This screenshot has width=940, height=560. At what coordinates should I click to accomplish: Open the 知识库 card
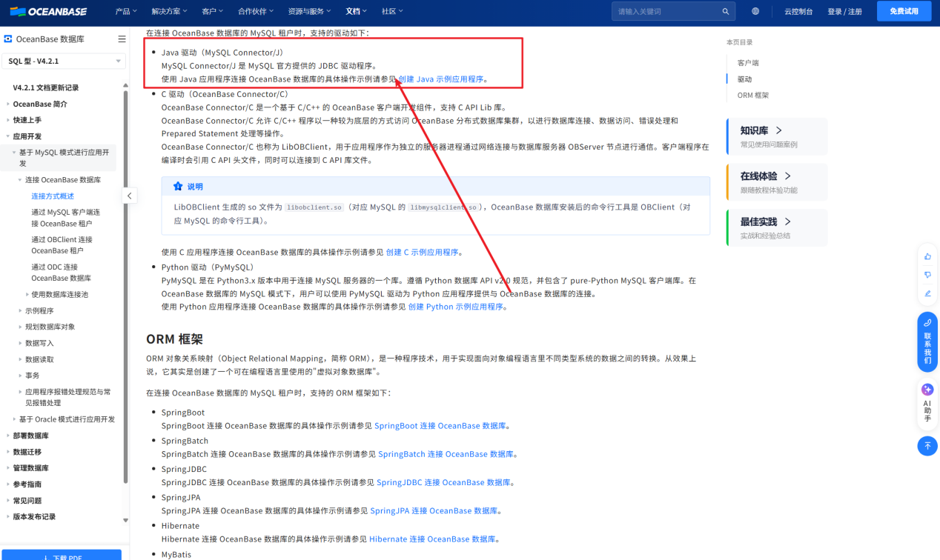(777, 136)
